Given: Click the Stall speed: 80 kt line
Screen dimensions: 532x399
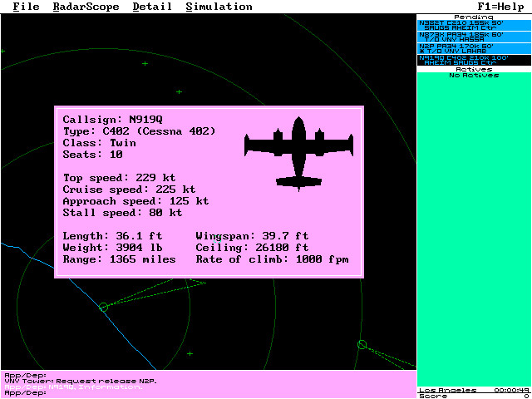Looking at the screenshot, I should point(122,213).
